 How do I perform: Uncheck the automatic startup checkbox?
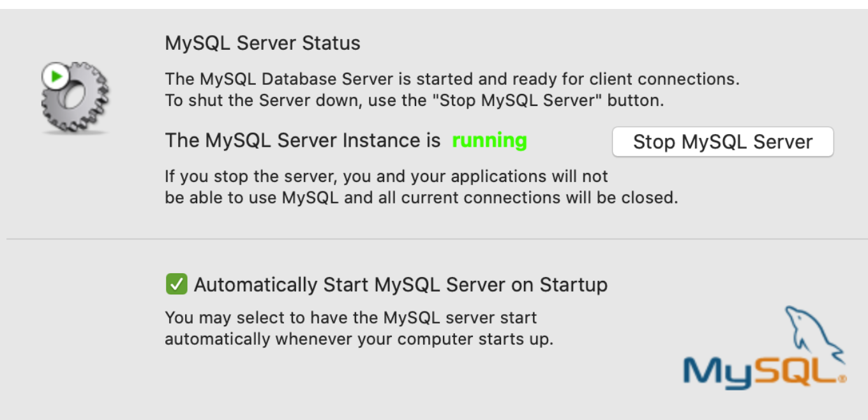[x=176, y=284]
